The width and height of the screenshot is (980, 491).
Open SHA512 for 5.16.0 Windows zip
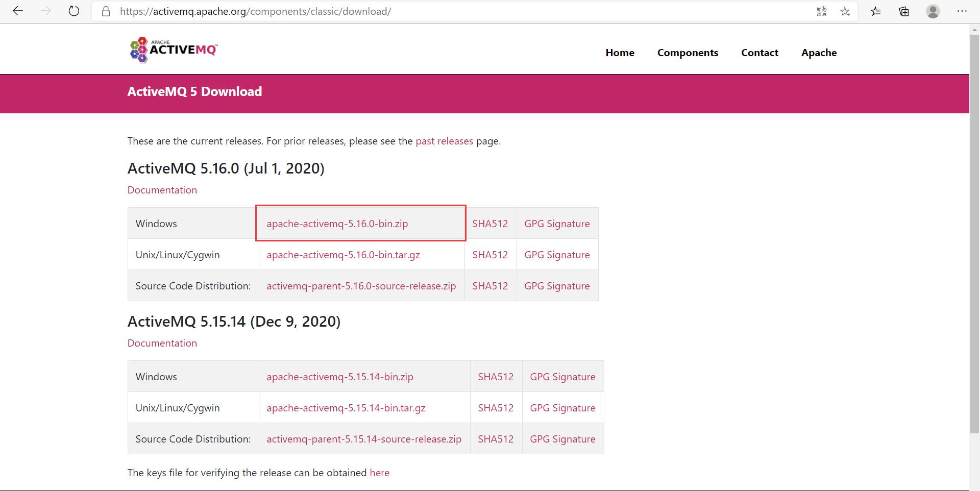point(490,224)
